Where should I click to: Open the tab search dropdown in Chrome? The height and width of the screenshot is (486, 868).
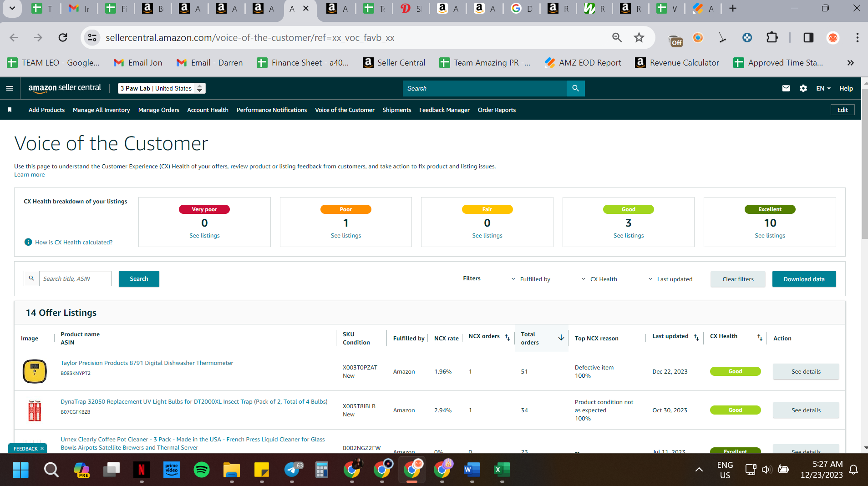12,9
